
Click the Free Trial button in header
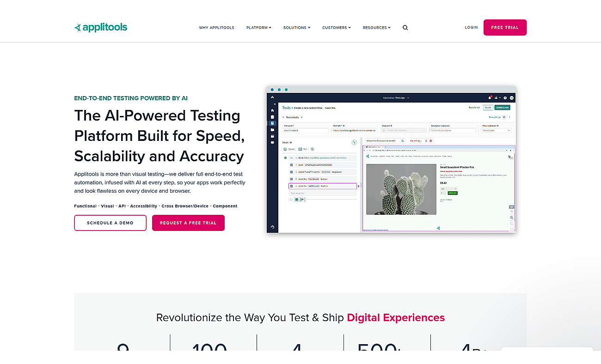(505, 28)
